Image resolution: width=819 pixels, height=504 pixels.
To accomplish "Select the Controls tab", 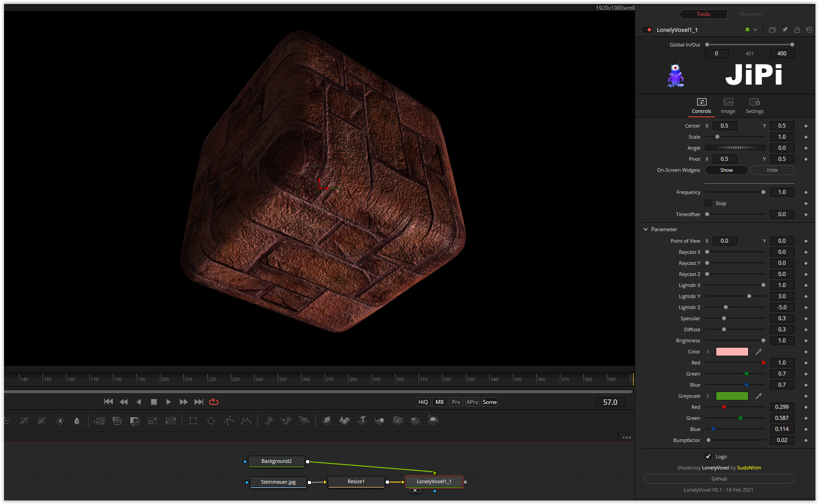I will point(702,106).
